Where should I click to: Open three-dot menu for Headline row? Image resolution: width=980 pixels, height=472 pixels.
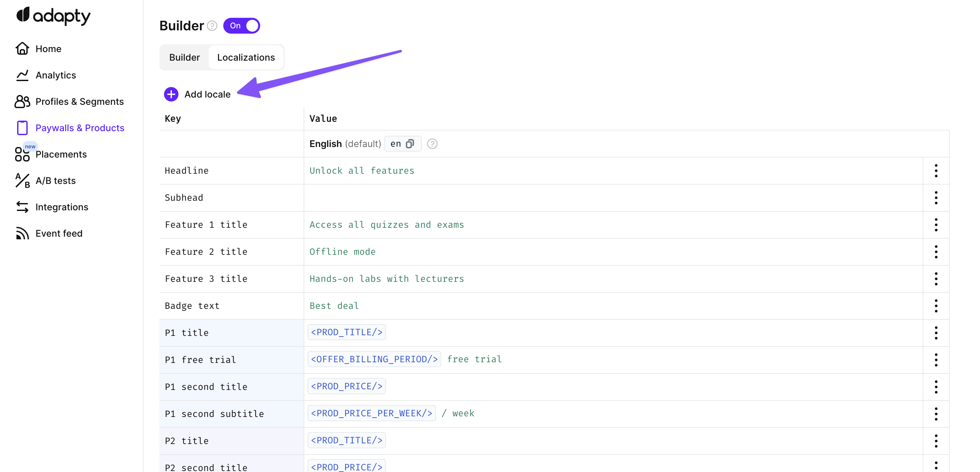[936, 170]
